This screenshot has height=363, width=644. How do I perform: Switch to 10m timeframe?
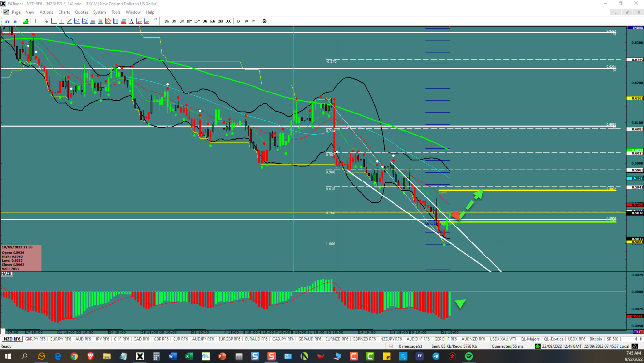tap(190, 21)
